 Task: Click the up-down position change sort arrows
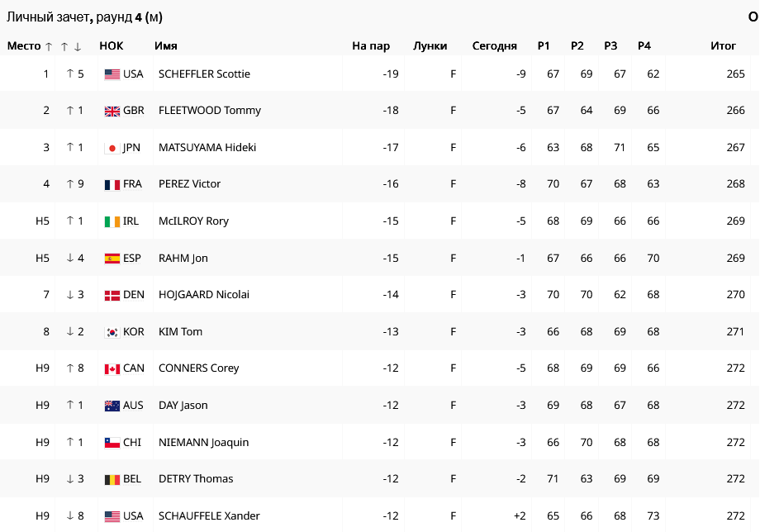pos(71,47)
